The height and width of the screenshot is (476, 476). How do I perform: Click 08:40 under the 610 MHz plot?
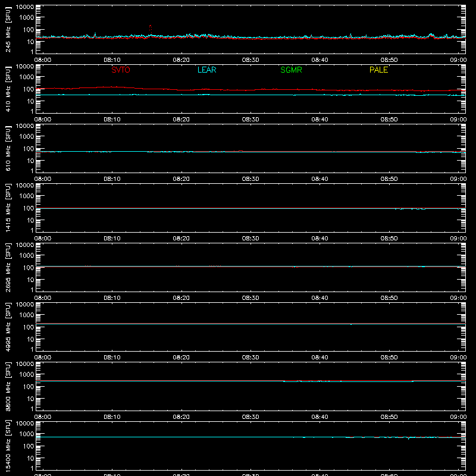(x=320, y=179)
